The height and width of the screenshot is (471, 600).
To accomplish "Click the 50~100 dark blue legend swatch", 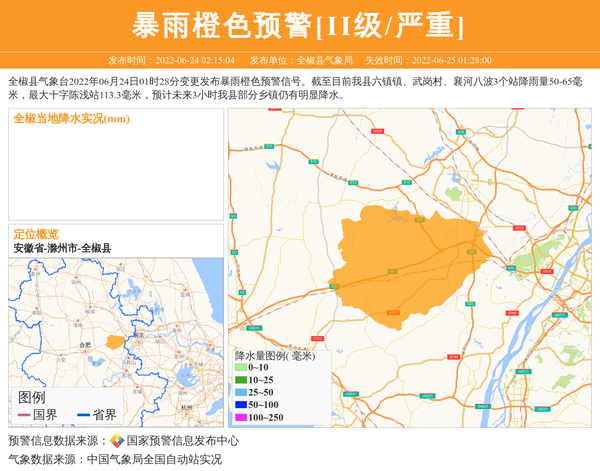I will point(240,405).
